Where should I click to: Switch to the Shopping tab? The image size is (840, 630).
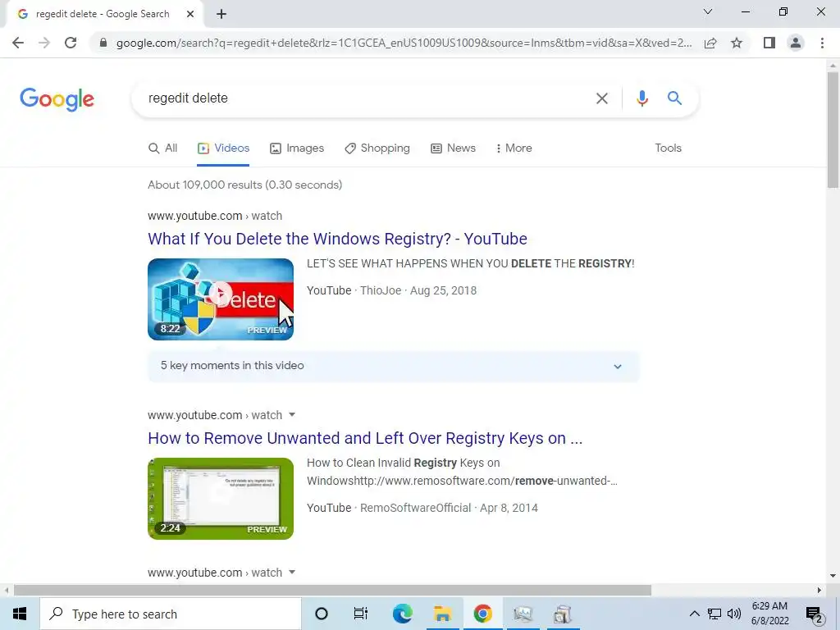(377, 148)
